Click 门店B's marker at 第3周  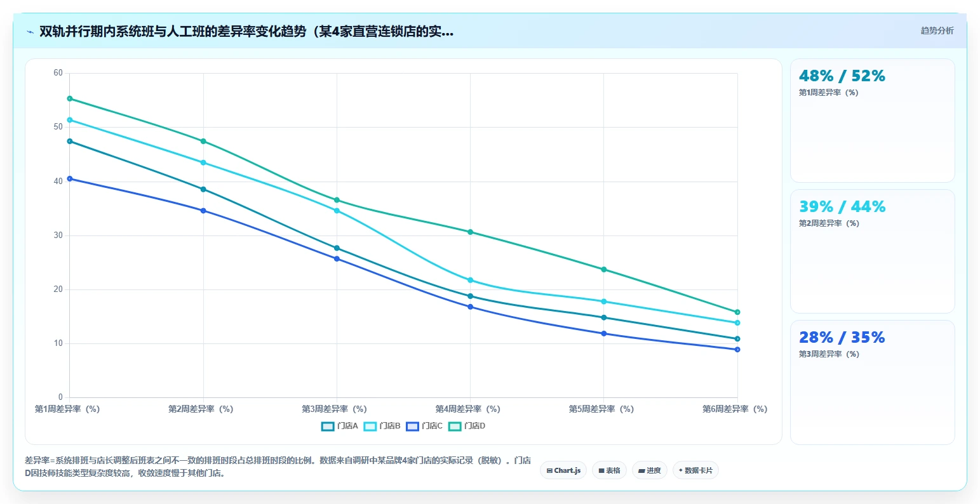337,211
